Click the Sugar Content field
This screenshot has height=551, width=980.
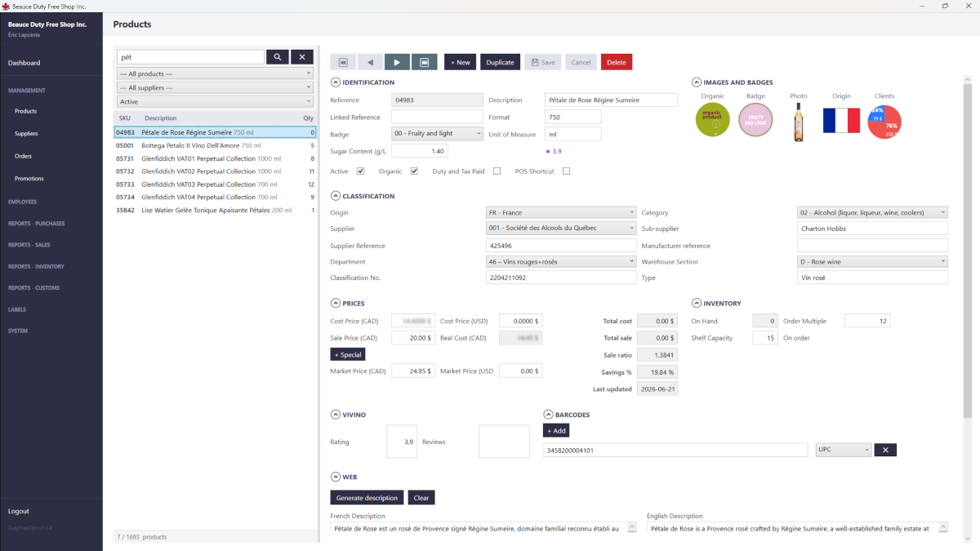420,151
